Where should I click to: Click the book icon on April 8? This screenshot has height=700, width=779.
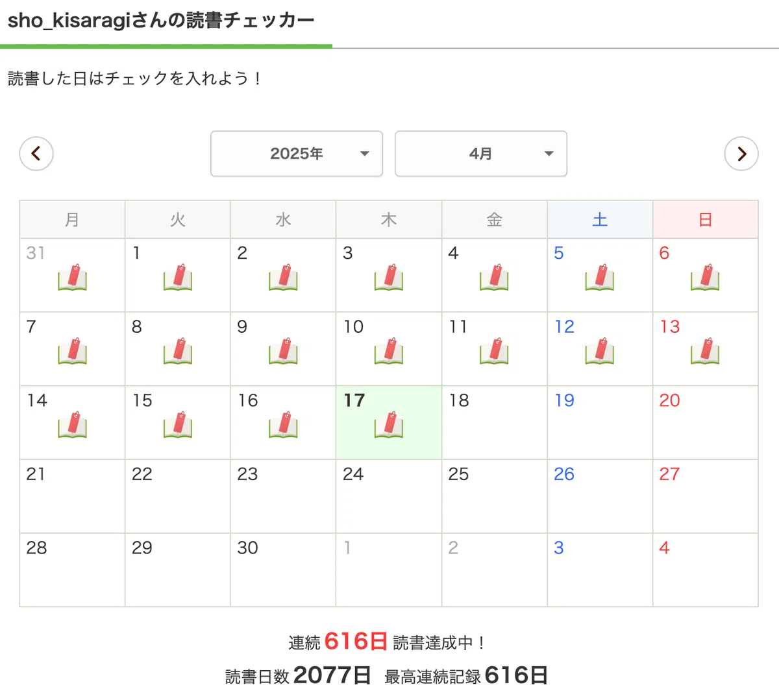click(178, 351)
